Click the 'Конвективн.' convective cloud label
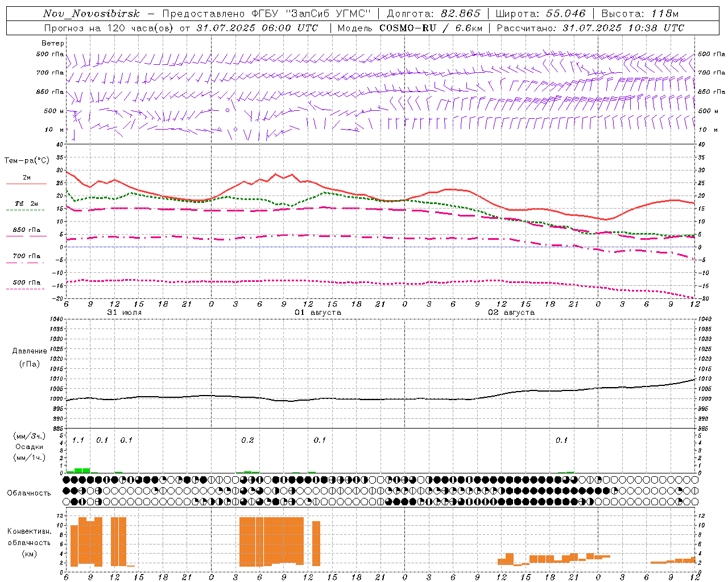Screen dimensions: 728x582 [29, 531]
